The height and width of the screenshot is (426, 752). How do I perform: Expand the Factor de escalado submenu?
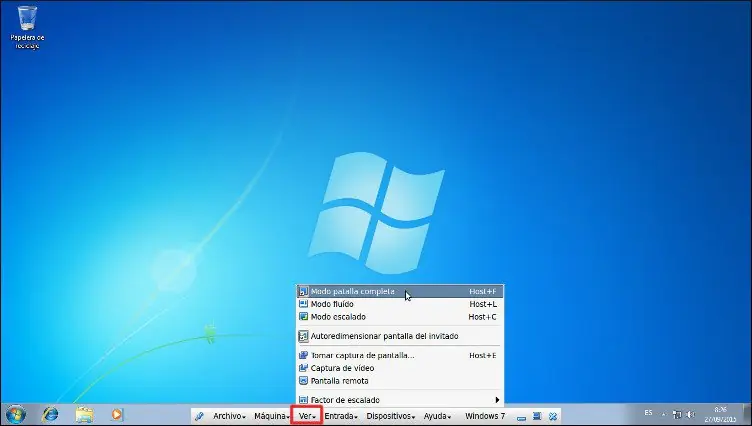pyautogui.click(x=400, y=400)
